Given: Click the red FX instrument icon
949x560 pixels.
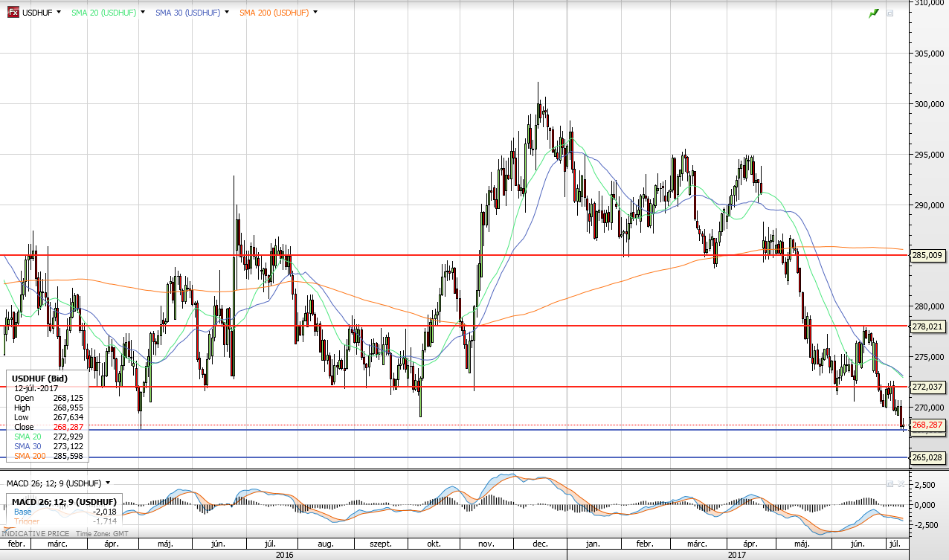Looking at the screenshot, I should (13, 13).
